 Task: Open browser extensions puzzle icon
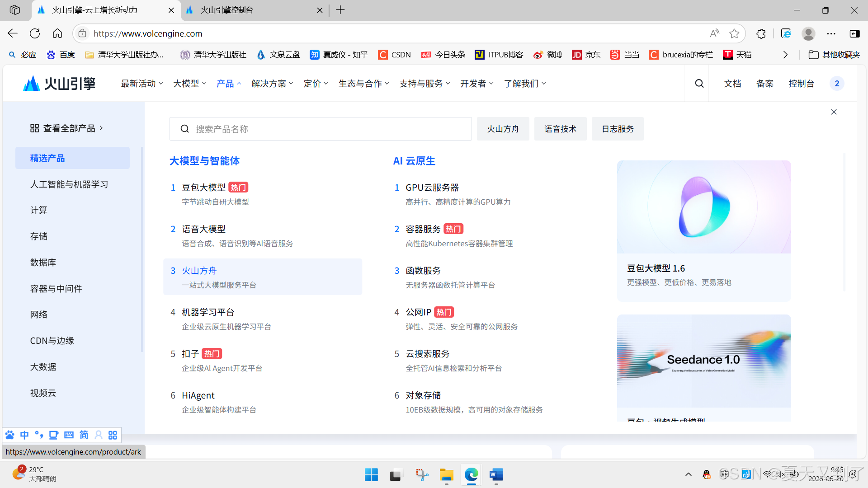pyautogui.click(x=761, y=33)
